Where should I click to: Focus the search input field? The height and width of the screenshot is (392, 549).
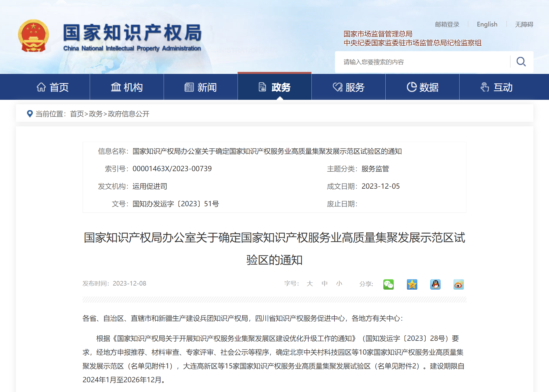click(x=422, y=62)
